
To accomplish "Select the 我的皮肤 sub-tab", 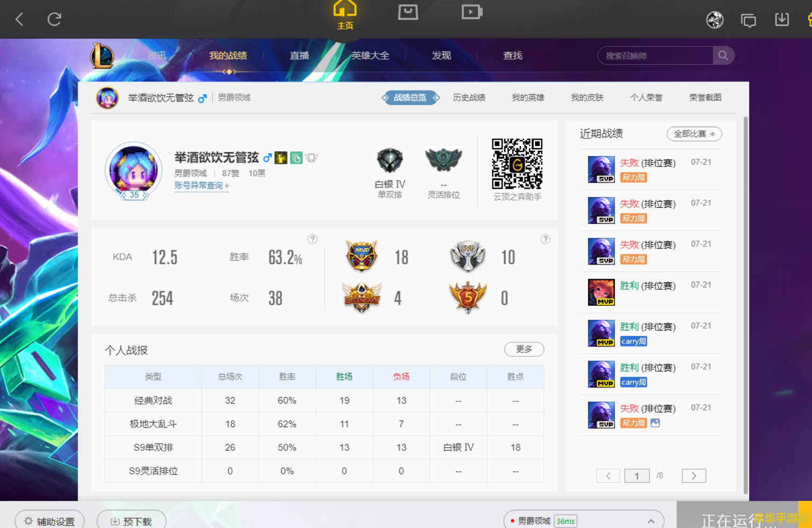I will [x=587, y=98].
